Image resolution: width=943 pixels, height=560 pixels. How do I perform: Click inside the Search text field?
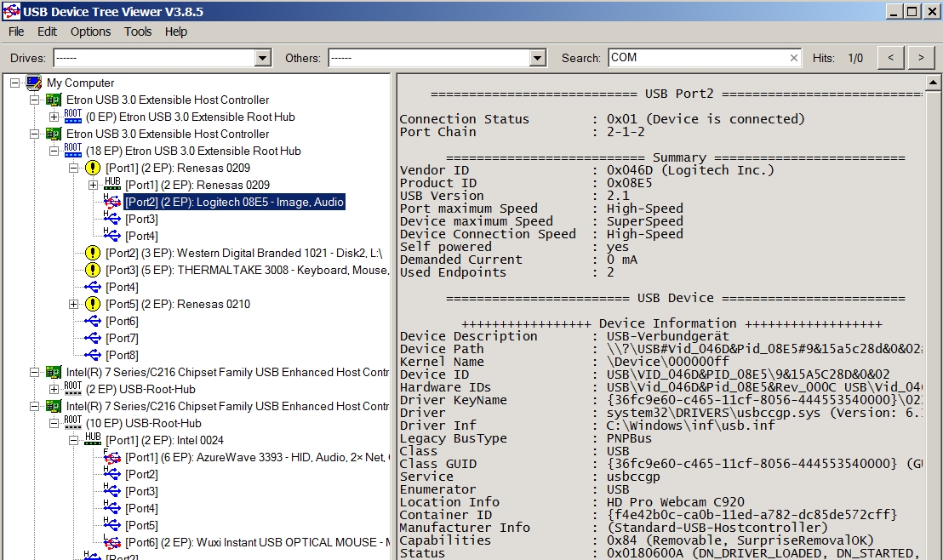coord(698,58)
